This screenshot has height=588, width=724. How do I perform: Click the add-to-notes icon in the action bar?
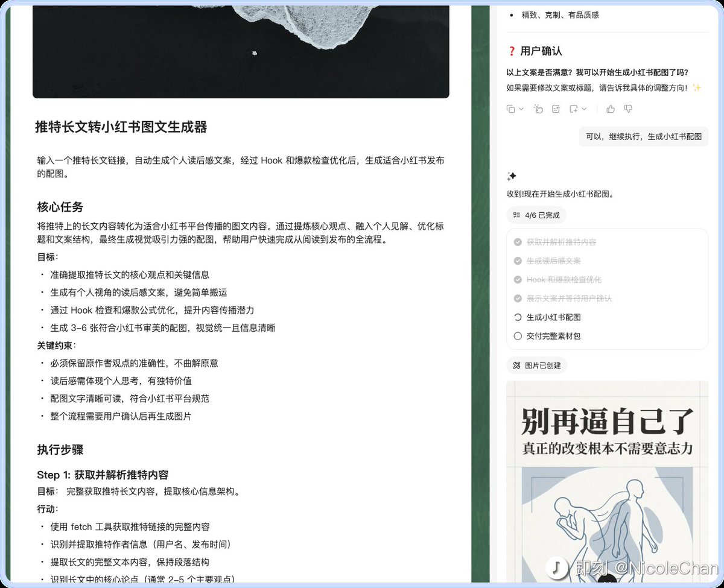tap(573, 109)
